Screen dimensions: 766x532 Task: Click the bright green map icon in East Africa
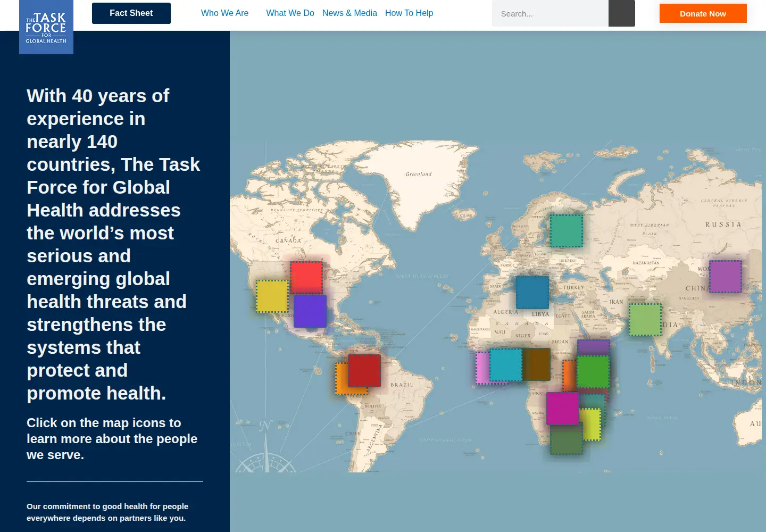click(593, 372)
